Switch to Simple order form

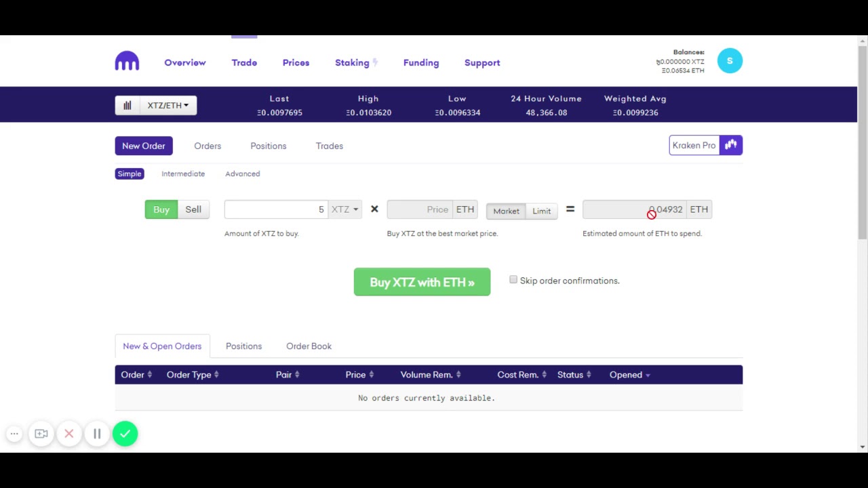tap(130, 174)
